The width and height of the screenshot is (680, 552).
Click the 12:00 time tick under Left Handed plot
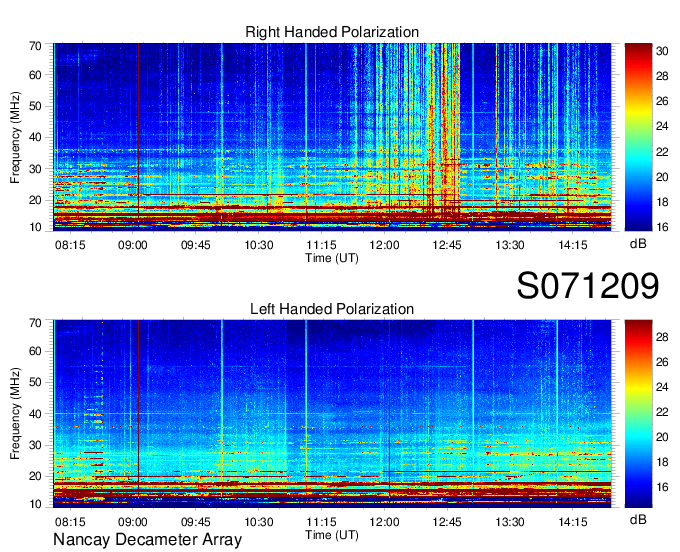(384, 521)
